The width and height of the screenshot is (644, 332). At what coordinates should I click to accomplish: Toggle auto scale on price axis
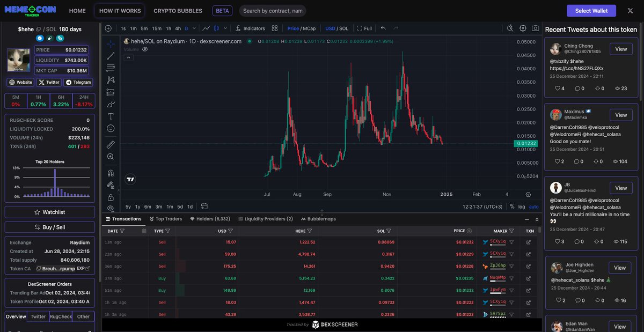(533, 206)
